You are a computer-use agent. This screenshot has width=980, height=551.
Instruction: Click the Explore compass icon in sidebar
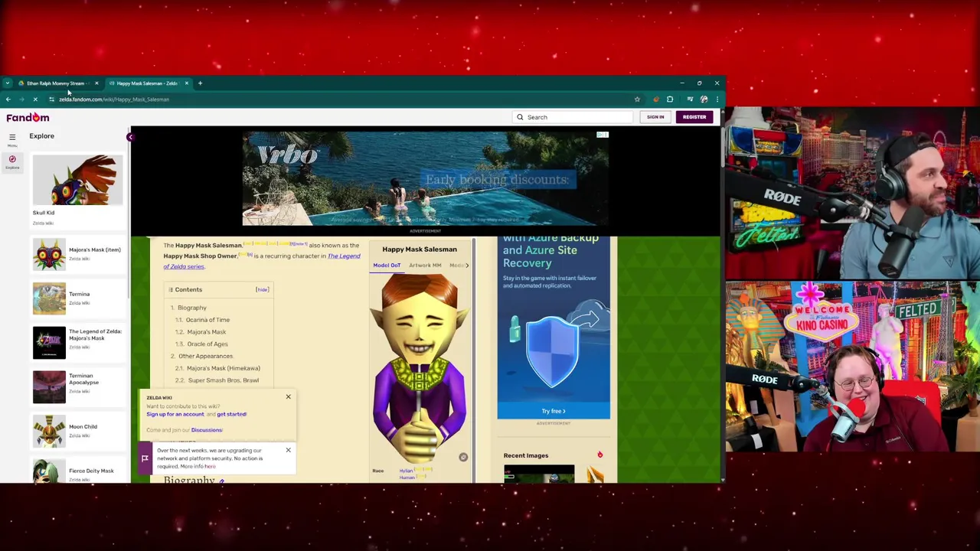[x=12, y=161]
